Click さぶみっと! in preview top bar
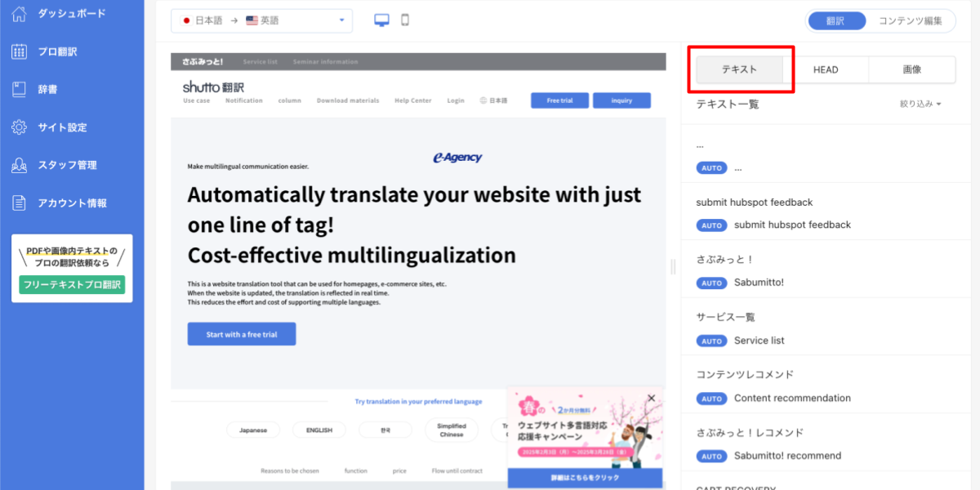The height and width of the screenshot is (490, 980). (203, 61)
